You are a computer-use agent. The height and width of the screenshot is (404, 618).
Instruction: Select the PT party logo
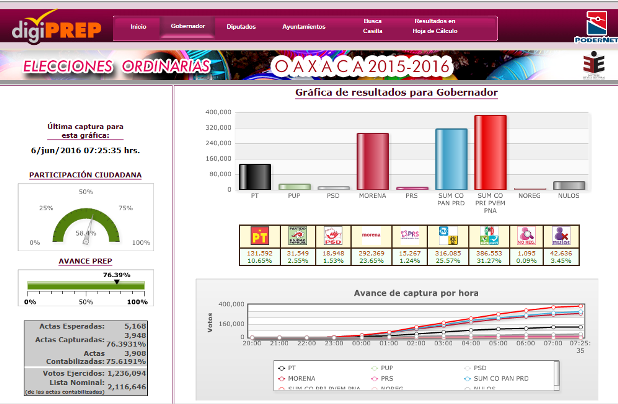pyautogui.click(x=260, y=236)
